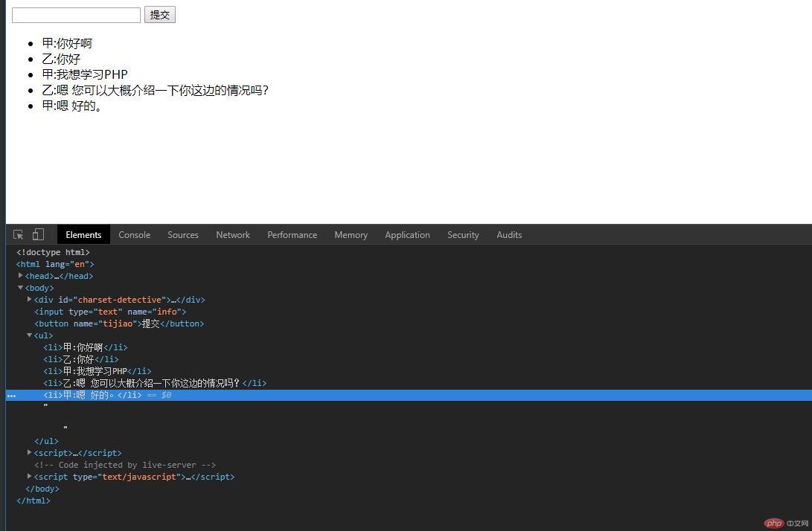Click page list item 乙:你好
This screenshot has height=531, width=812.
(61, 59)
